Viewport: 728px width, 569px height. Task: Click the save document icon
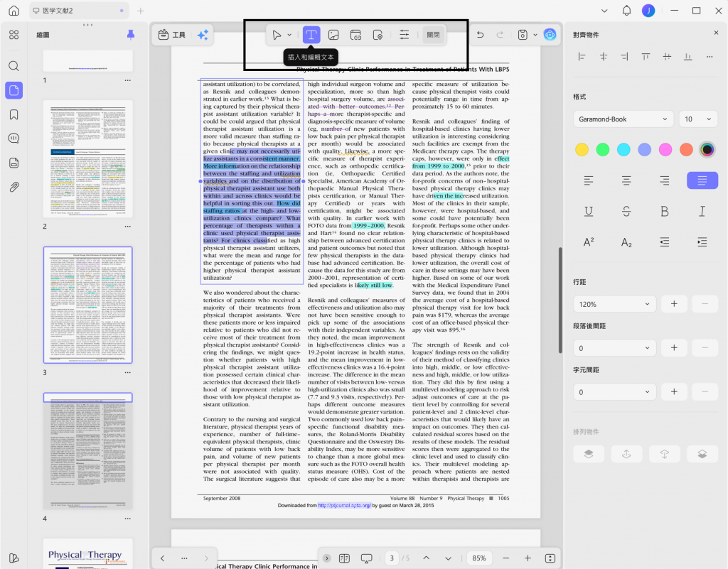click(x=523, y=35)
